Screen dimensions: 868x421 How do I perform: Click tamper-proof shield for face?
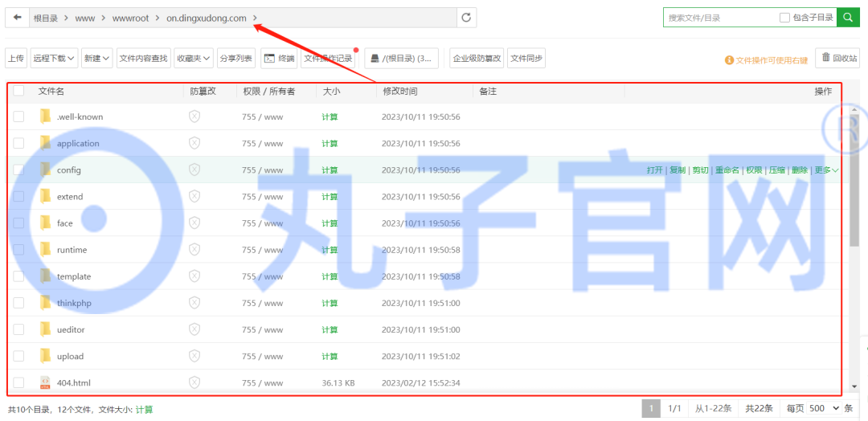(194, 223)
